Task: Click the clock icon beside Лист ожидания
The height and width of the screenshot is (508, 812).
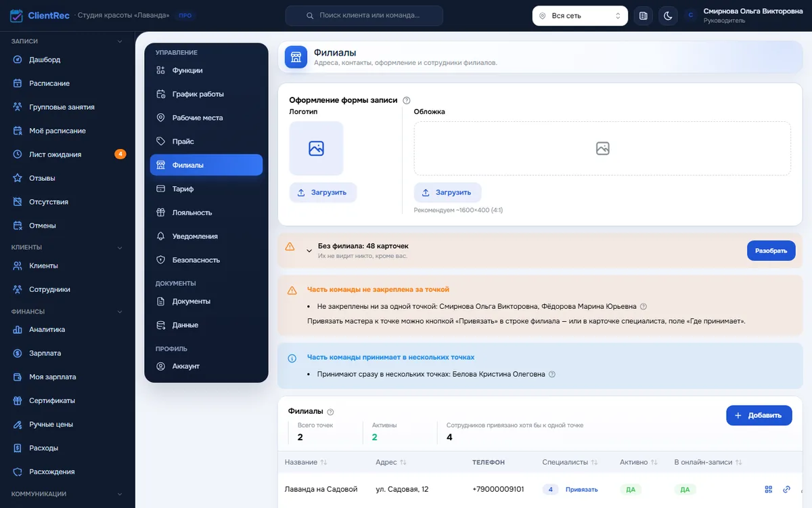Action: pos(18,154)
